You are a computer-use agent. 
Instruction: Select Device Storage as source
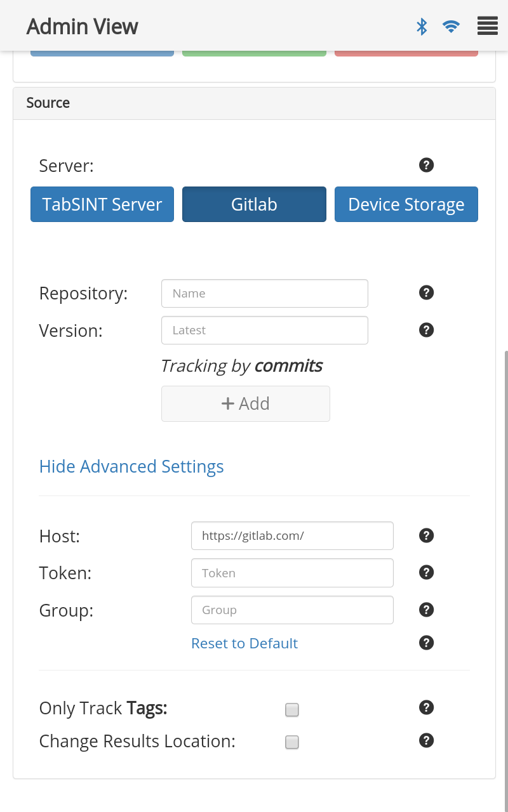pyautogui.click(x=406, y=204)
